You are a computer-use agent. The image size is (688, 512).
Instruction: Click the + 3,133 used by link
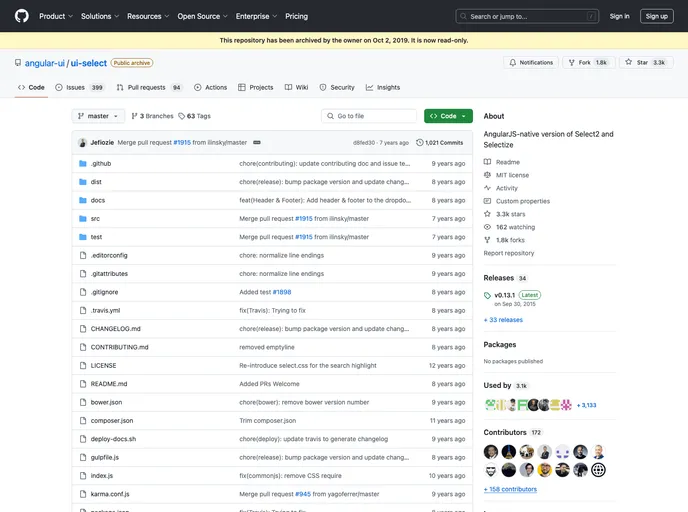(x=586, y=405)
